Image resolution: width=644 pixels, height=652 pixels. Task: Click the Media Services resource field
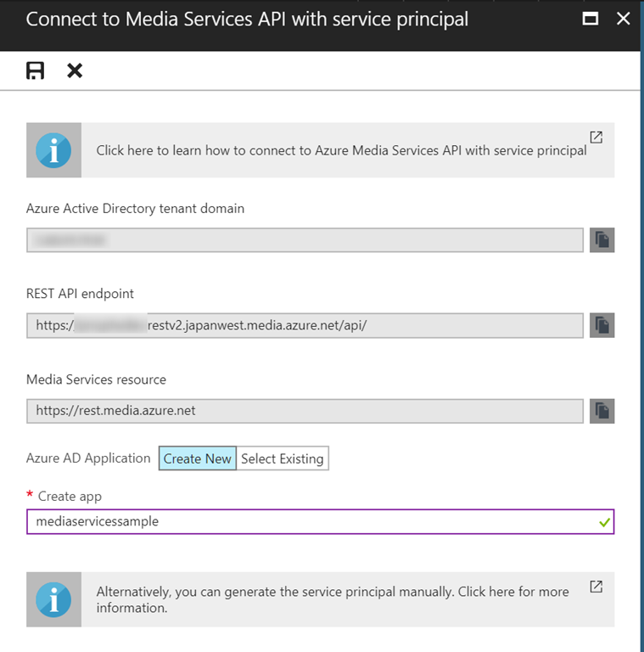point(305,411)
